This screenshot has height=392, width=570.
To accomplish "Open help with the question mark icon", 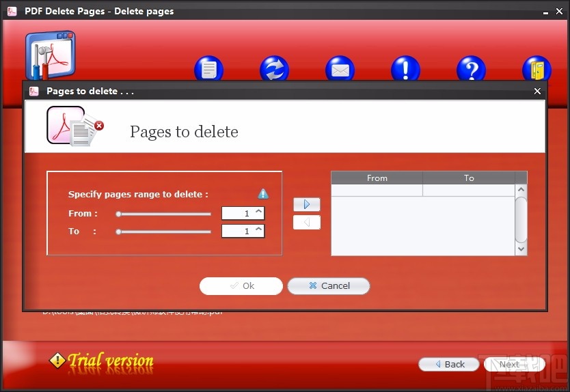I will pos(471,68).
